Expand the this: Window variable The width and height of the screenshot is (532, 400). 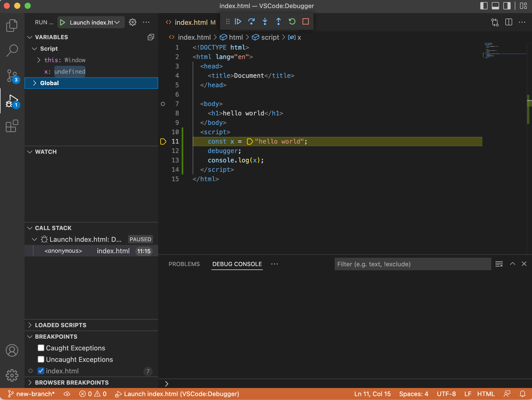pos(39,60)
